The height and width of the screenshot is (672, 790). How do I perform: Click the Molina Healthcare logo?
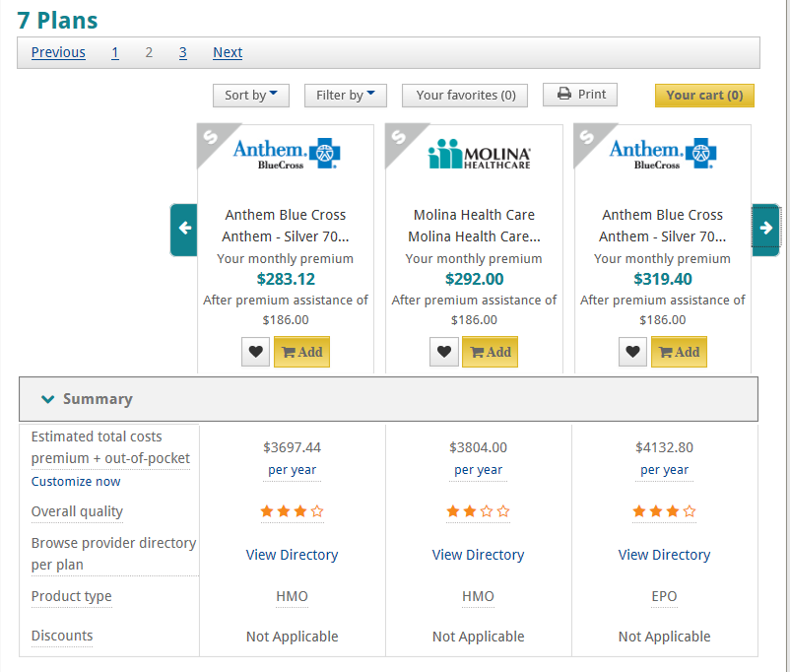tap(479, 154)
